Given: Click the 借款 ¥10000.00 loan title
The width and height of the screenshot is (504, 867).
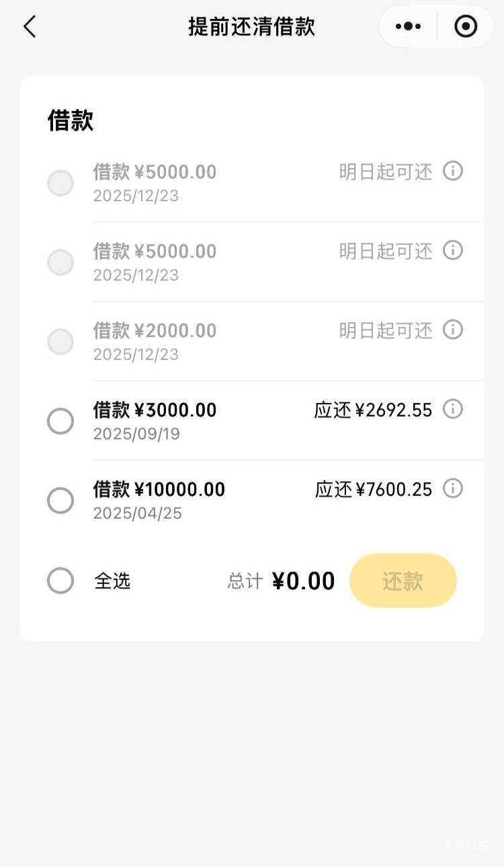Looking at the screenshot, I should pyautogui.click(x=159, y=490).
